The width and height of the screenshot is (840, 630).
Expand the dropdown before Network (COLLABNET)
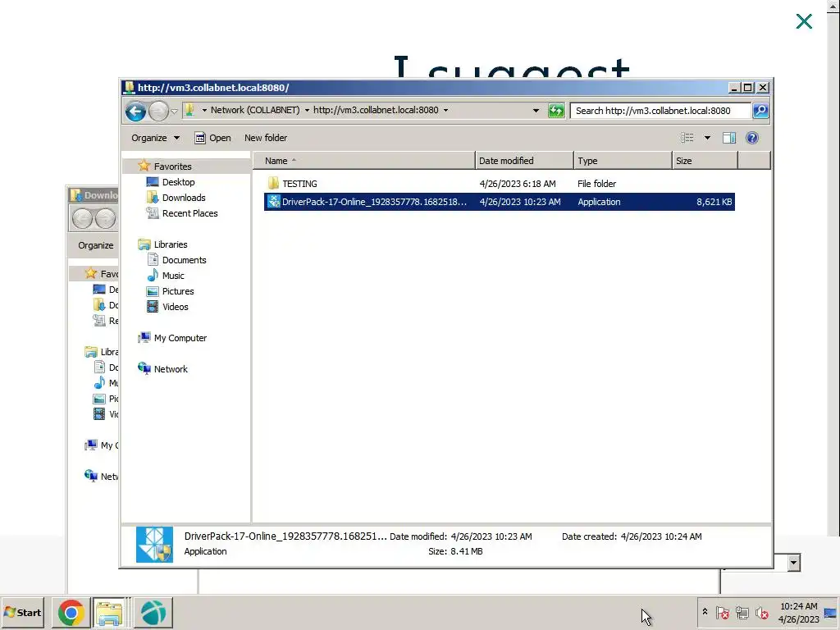tap(204, 111)
